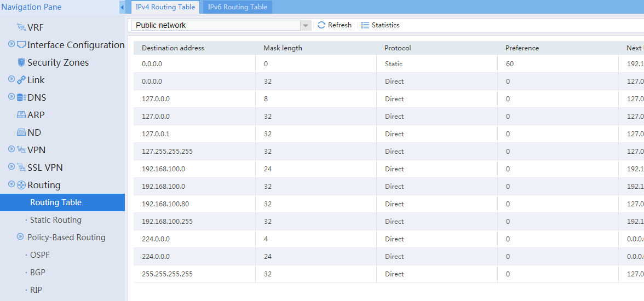Click the preference value 60
Image resolution: width=644 pixels, height=301 pixels.
[x=510, y=64]
